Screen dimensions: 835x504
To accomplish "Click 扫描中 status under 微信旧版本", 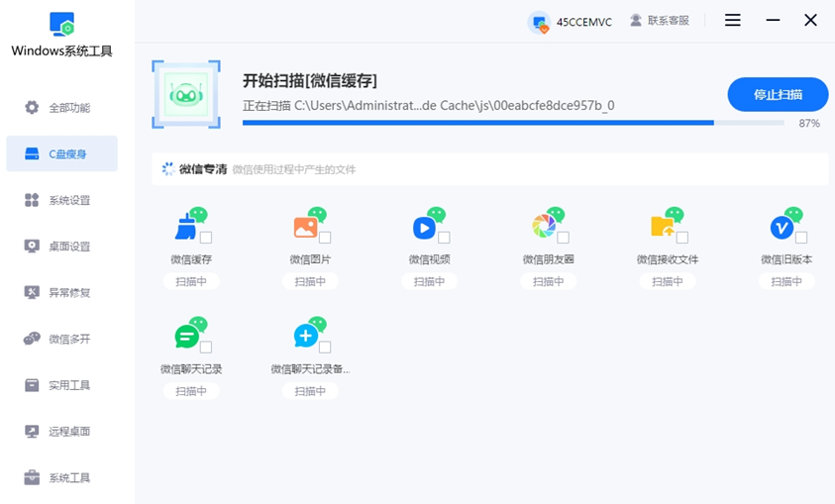I will (786, 281).
